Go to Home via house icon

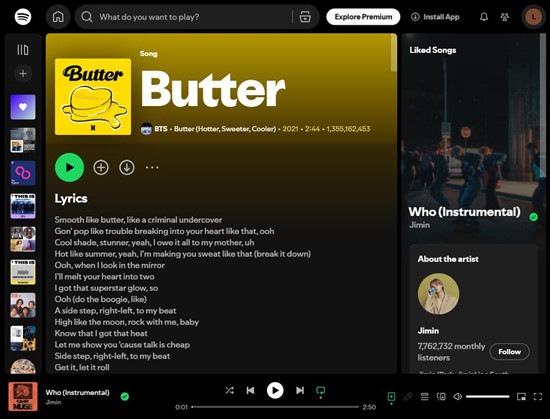pyautogui.click(x=58, y=16)
